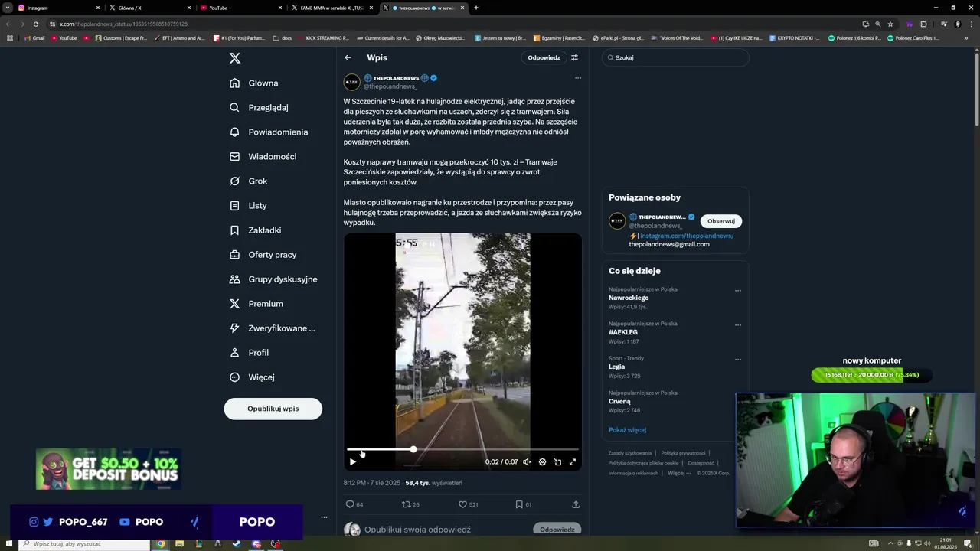Go back with the Wpis arrow
This screenshot has width=980, height=551.
pyautogui.click(x=348, y=57)
